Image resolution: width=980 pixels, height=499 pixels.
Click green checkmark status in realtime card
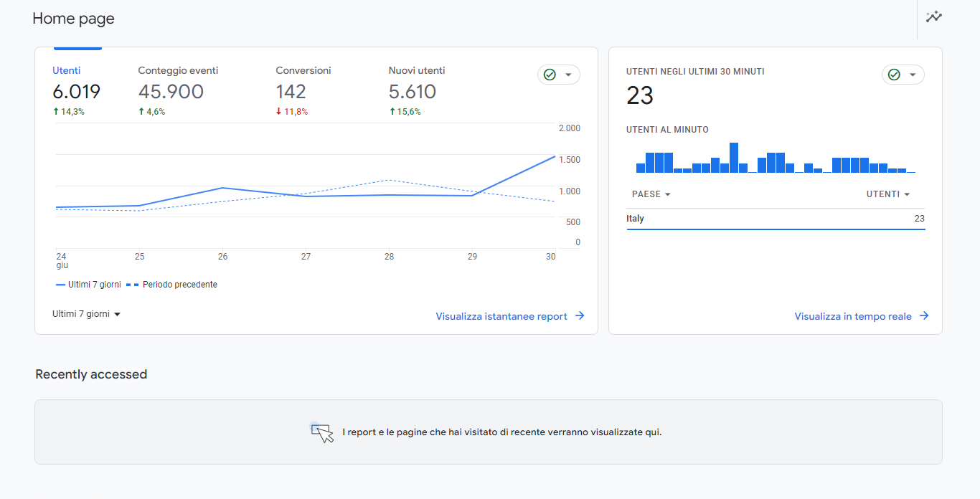[x=894, y=75]
